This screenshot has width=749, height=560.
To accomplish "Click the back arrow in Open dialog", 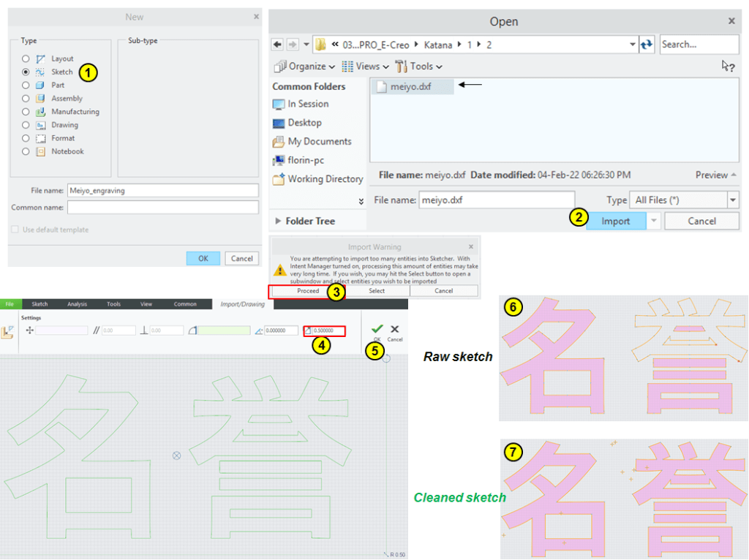I will tap(278, 45).
